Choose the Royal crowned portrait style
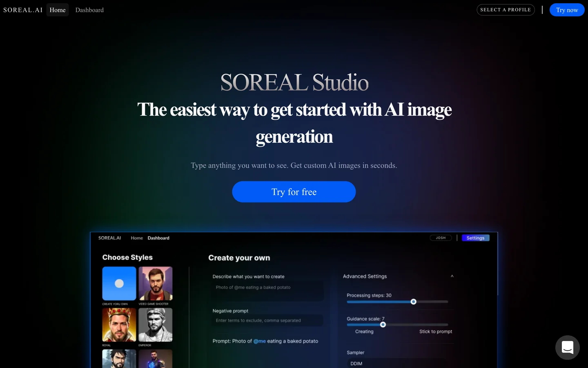The image size is (588, 368). point(119,325)
